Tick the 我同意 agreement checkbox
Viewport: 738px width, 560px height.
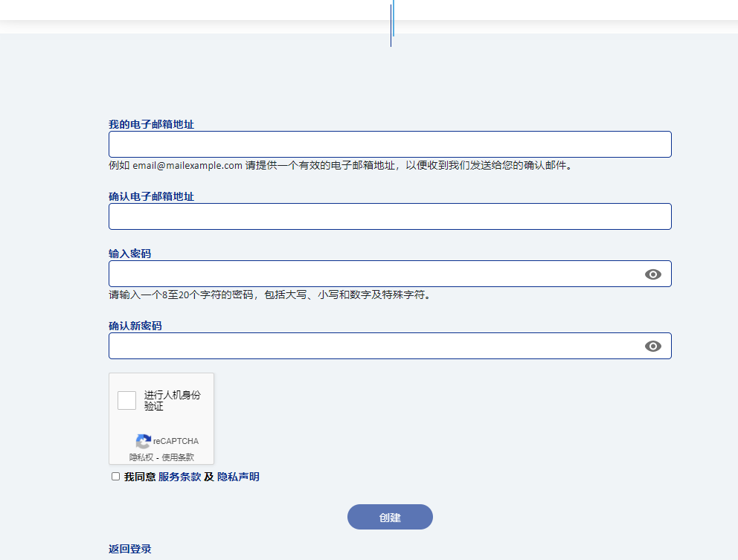tap(115, 476)
